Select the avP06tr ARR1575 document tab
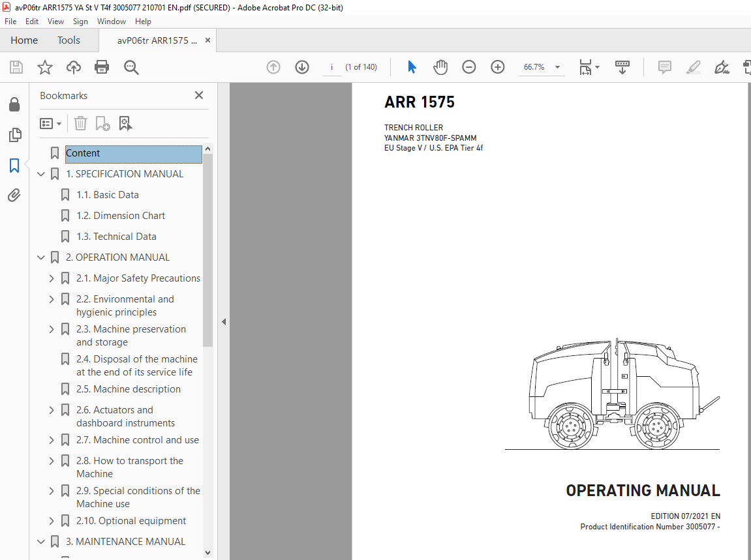 point(157,40)
